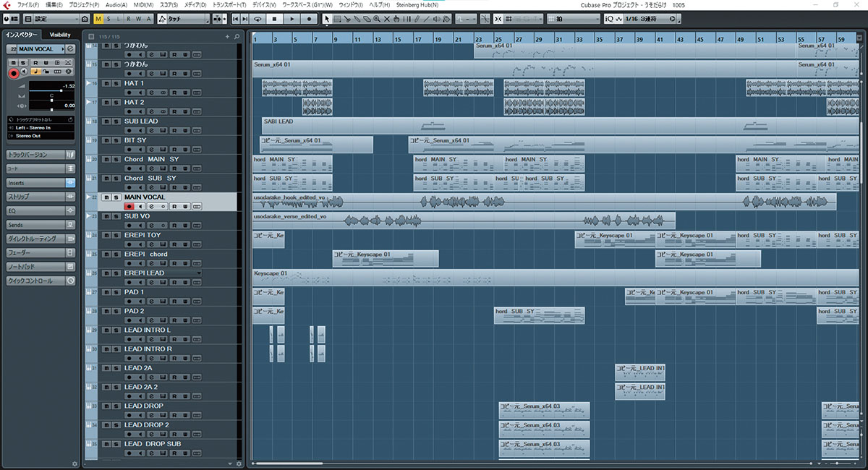The image size is (868, 470).
Task: Mute the HAT 1 track
Action: tap(106, 83)
